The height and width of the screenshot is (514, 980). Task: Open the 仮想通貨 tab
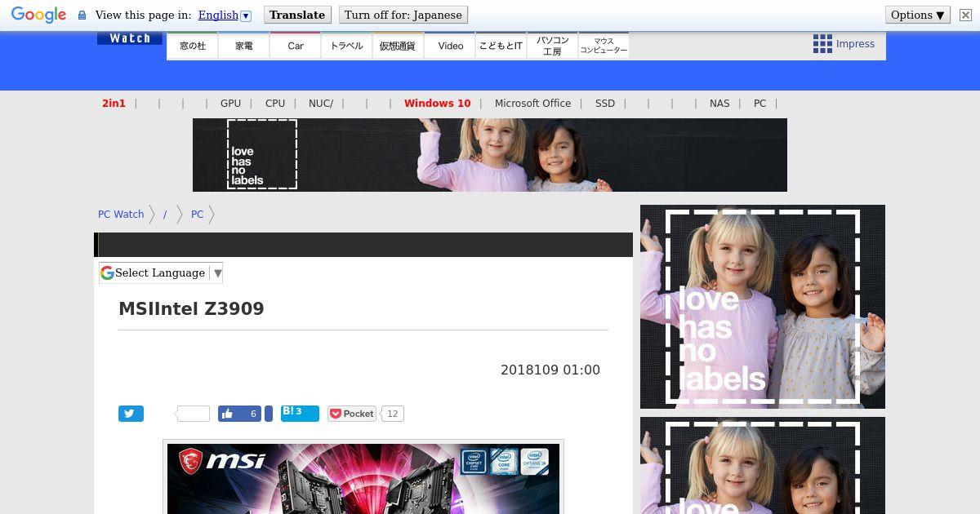click(x=398, y=46)
